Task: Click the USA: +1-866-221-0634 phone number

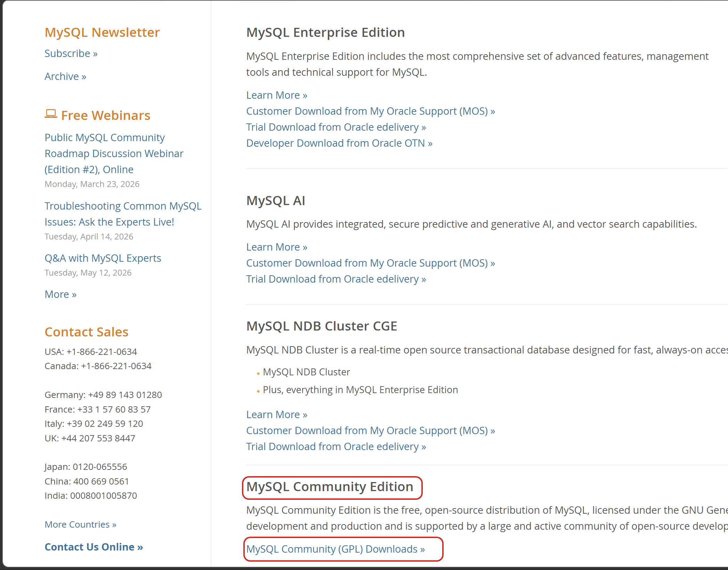Action: click(91, 352)
